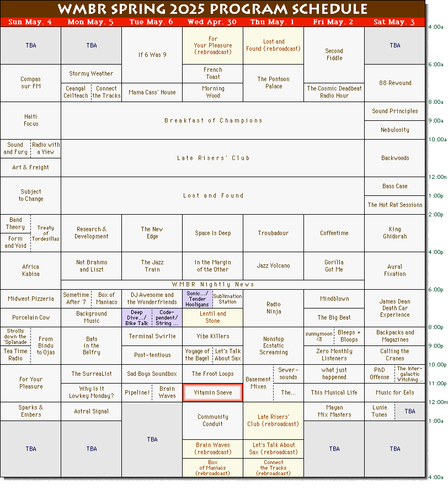Screen dimensions: 448x500
Task: Open The Jazz Train on Tuesday
Action: pos(152,266)
